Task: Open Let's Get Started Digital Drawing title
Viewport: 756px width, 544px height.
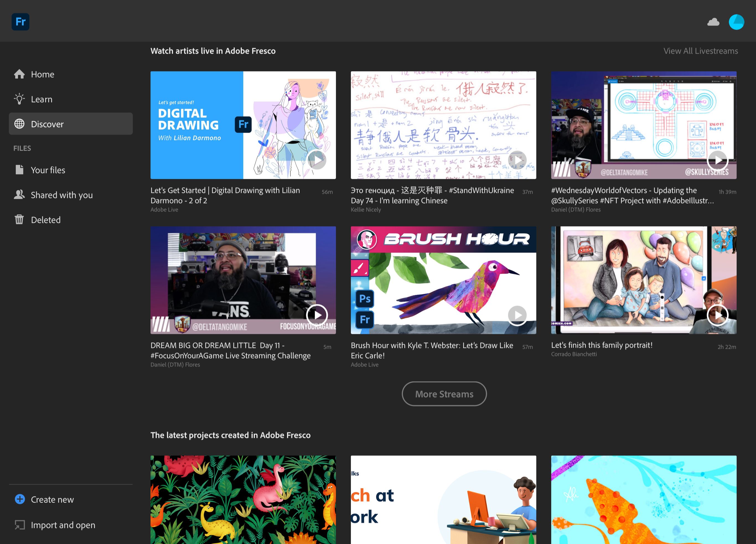Action: coord(225,195)
